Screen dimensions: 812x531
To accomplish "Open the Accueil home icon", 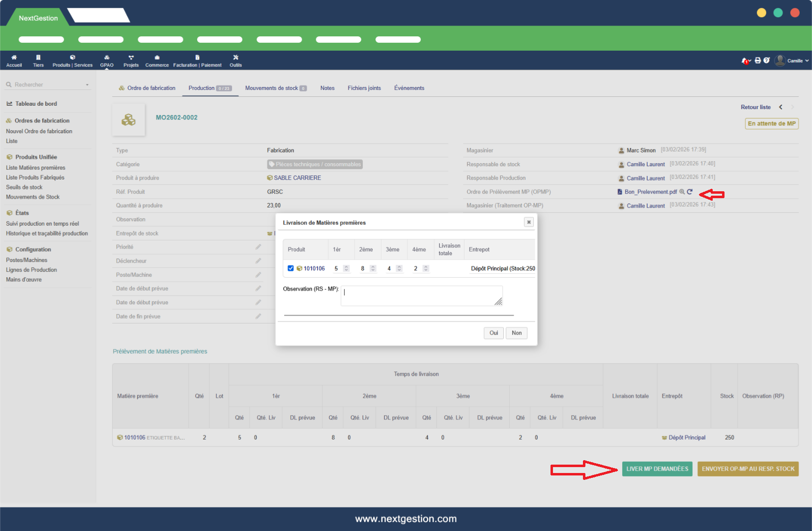I will [14, 60].
